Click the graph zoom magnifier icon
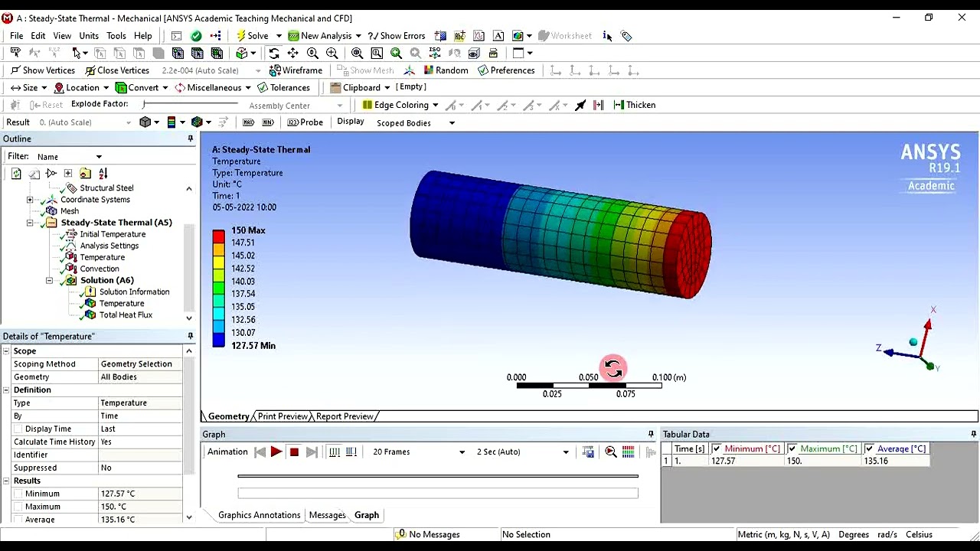Image resolution: width=980 pixels, height=551 pixels. click(x=611, y=452)
